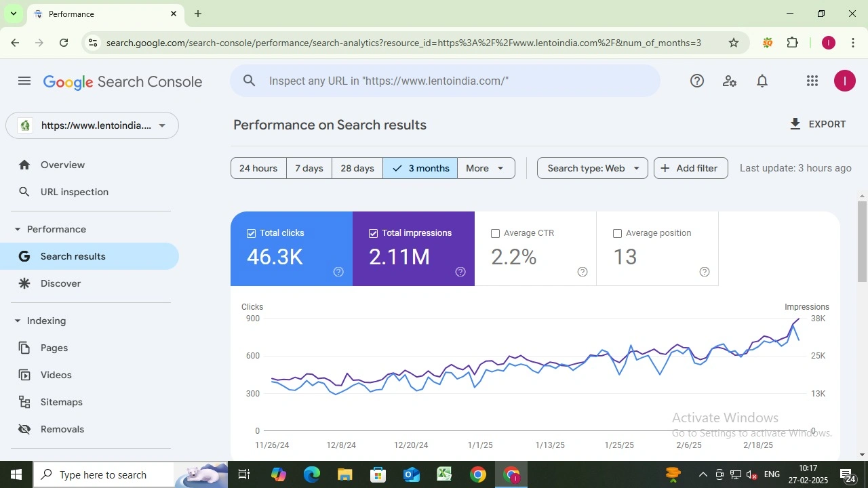Open the Google apps grid
The height and width of the screenshot is (488, 868).
coord(812,81)
